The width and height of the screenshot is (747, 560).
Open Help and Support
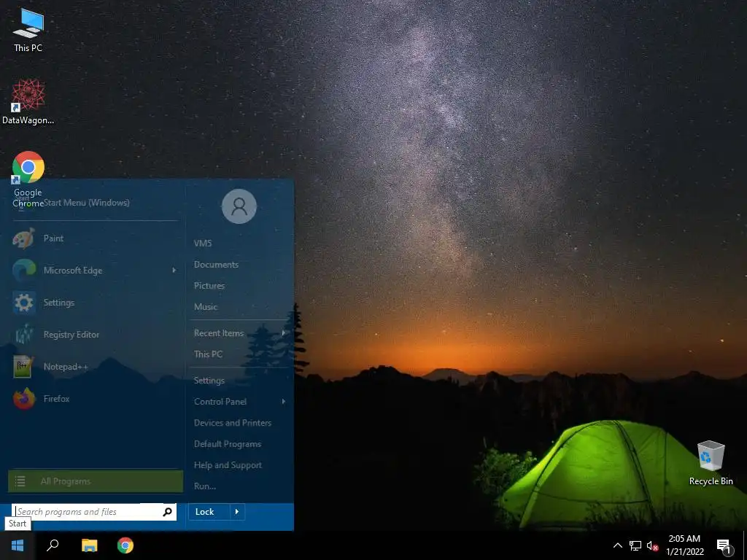click(228, 465)
